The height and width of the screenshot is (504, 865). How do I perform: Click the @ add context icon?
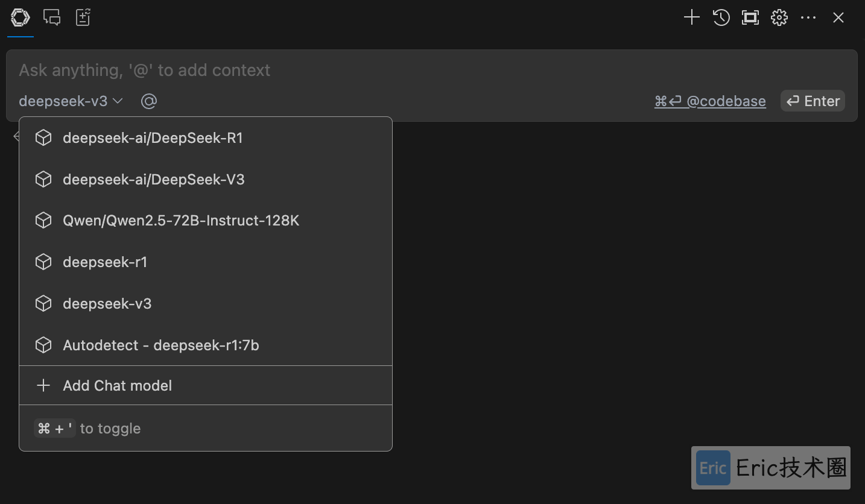[149, 101]
